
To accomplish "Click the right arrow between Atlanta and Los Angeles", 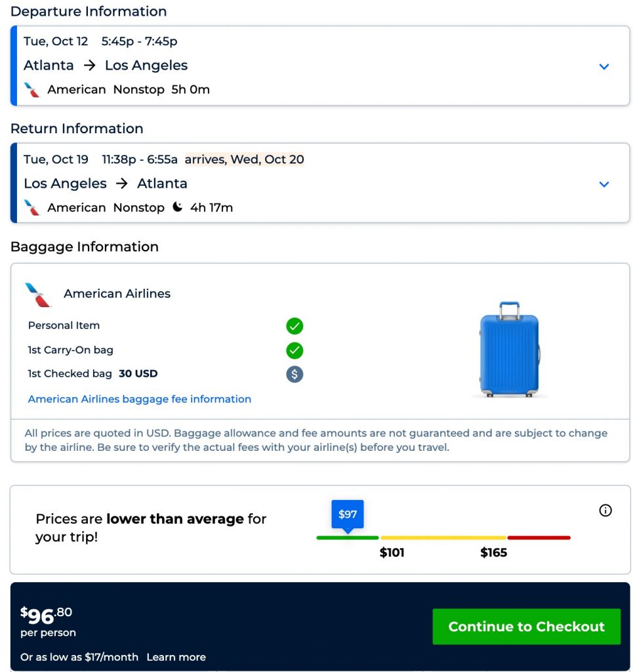I will click(x=90, y=66).
